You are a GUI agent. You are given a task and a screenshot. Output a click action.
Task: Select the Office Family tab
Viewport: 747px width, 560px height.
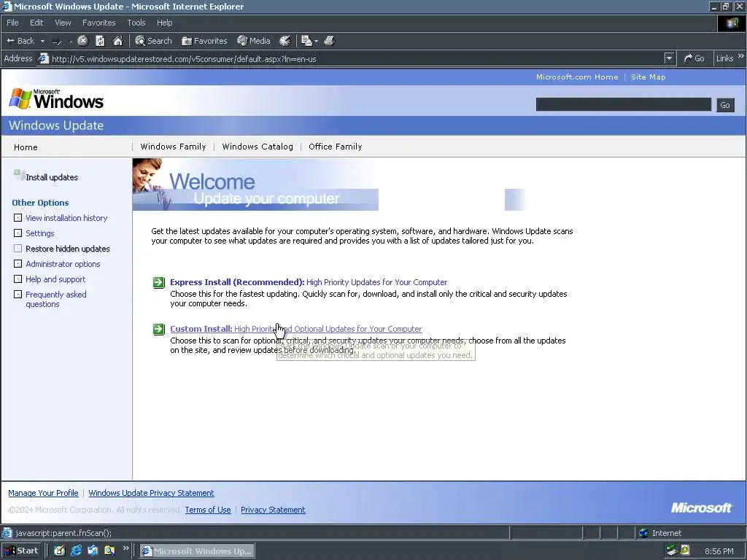335,147
